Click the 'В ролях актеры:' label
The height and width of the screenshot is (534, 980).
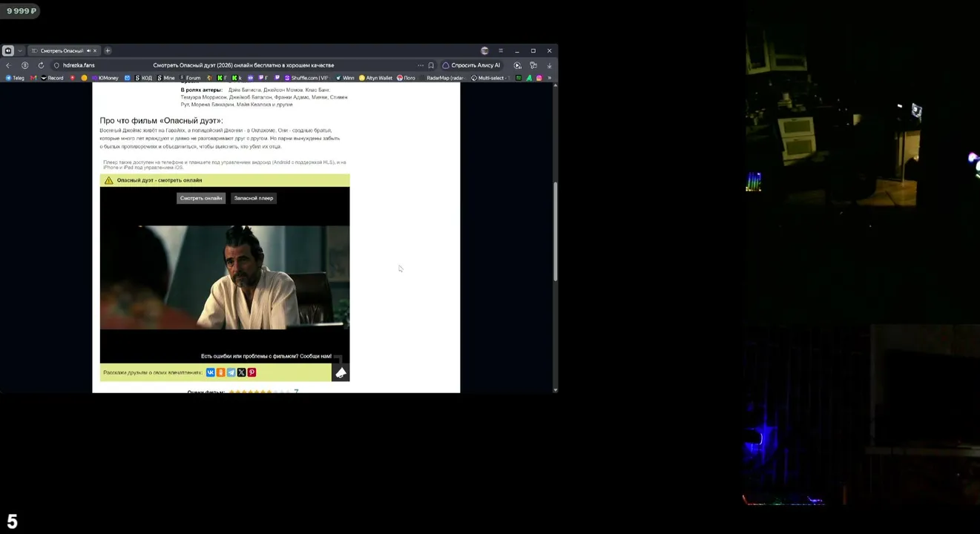tap(201, 90)
